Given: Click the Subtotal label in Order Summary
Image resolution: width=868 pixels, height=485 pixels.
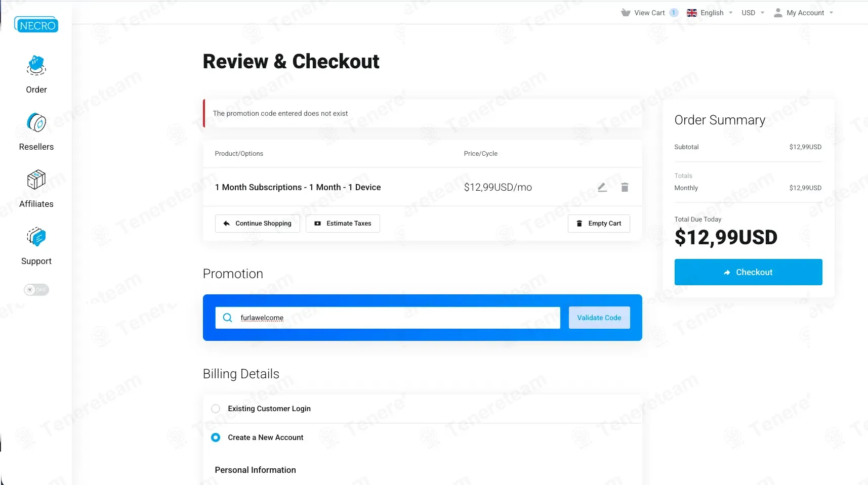Looking at the screenshot, I should tap(686, 147).
